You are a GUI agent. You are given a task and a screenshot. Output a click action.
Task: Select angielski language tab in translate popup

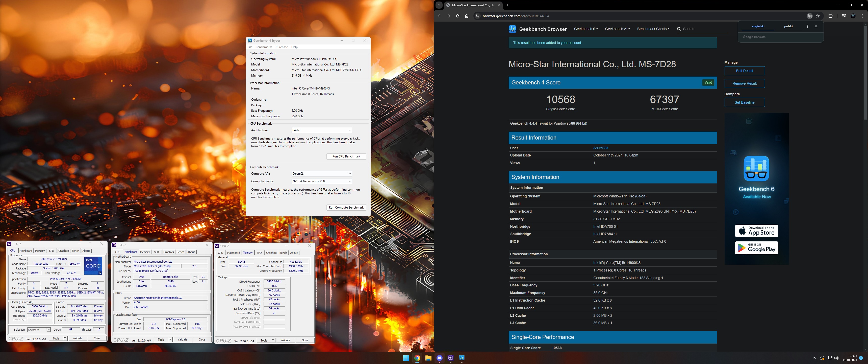coord(758,26)
